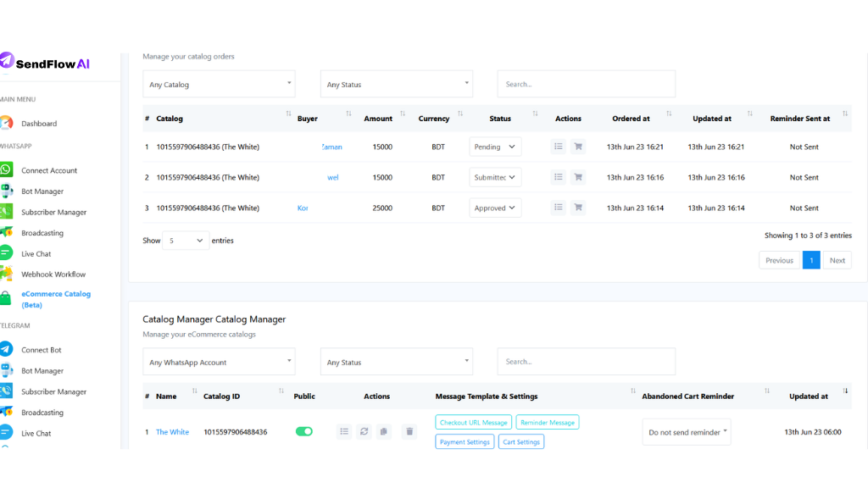Delete The White catalog with trash icon
This screenshot has width=868, height=488.
tap(409, 431)
